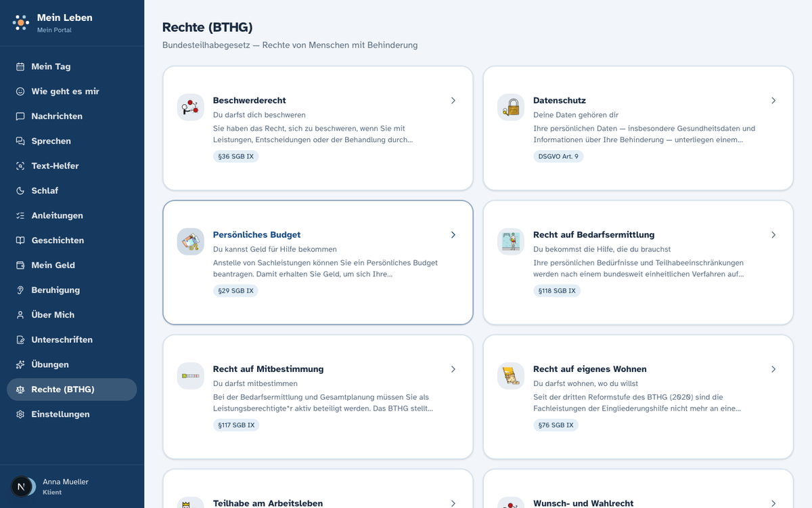The image size is (812, 508).
Task: Click the moon icon for Schlaf
Action: [20, 191]
